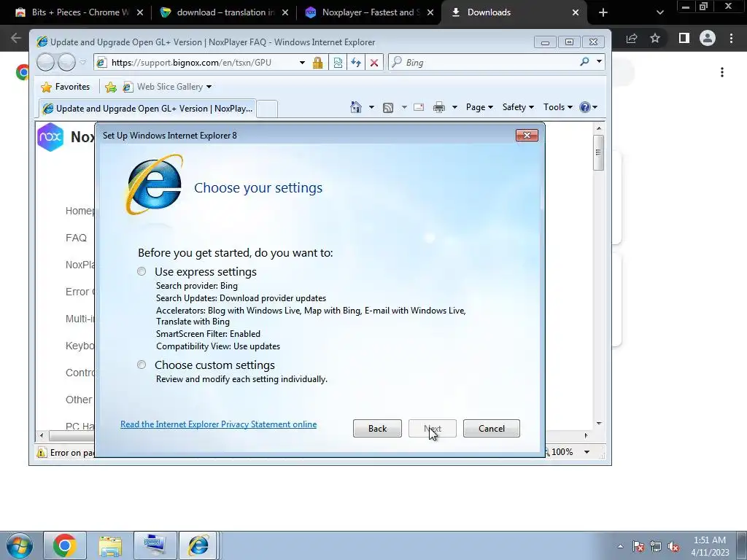Click the Error on page warning icon
The width and height of the screenshot is (747, 560).
click(42, 452)
